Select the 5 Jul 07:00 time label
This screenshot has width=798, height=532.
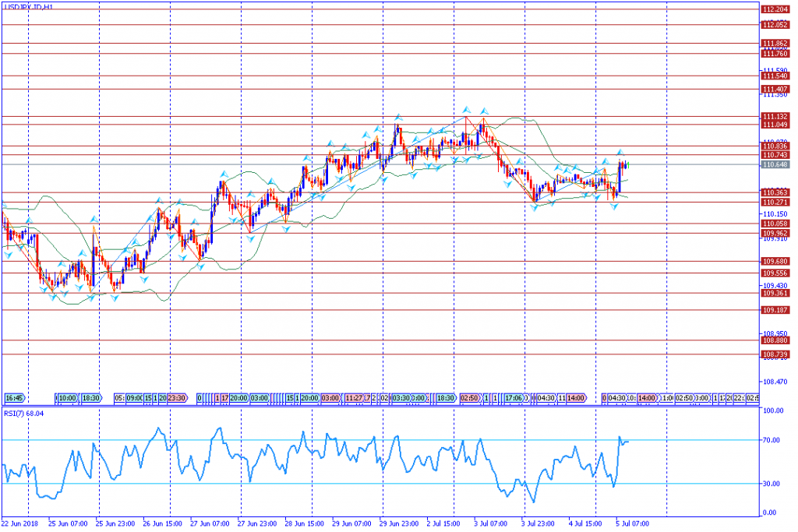click(x=631, y=523)
